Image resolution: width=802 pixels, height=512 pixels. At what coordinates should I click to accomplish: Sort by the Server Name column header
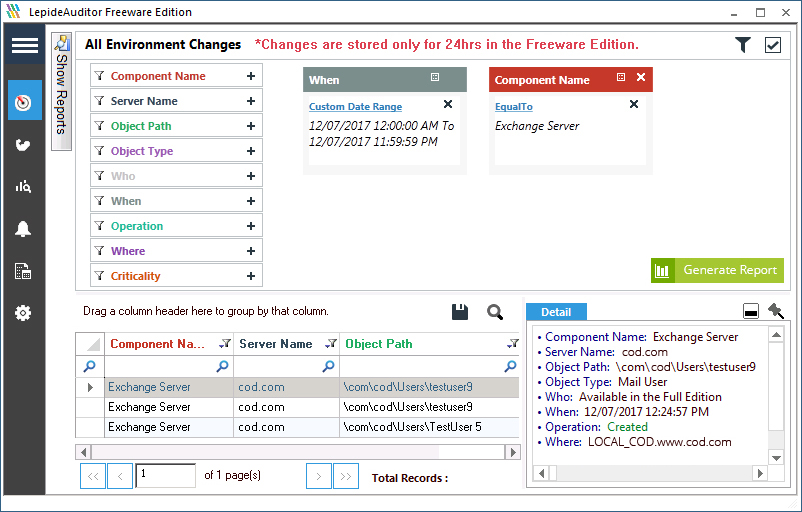(x=276, y=344)
